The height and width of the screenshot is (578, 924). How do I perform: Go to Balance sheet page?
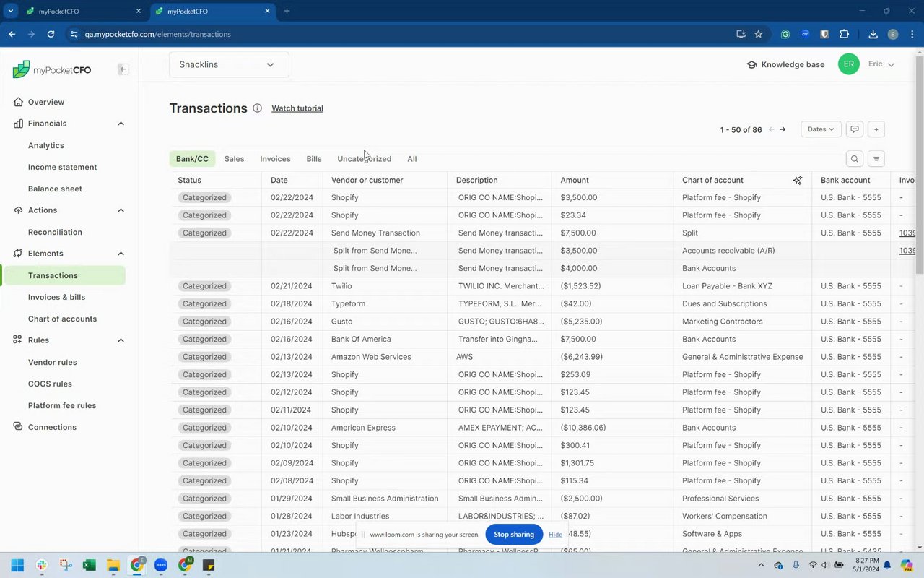[x=55, y=189]
